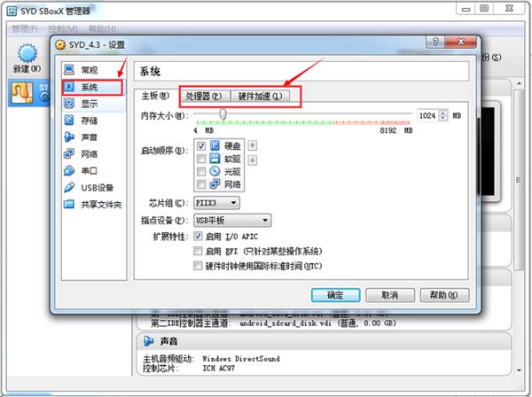Open USB设备 settings category
Screen dimensions: 532x397
93,188
